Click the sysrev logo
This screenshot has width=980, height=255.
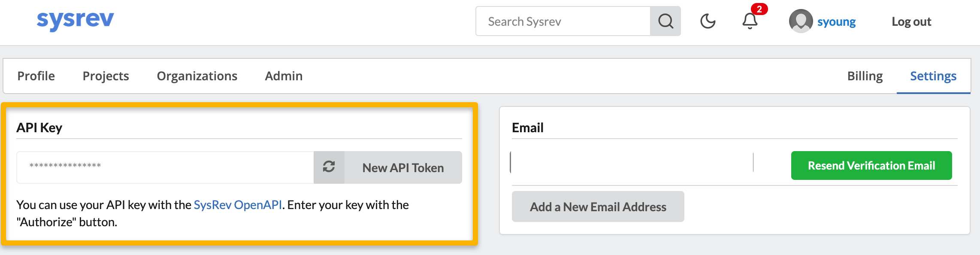(76, 20)
